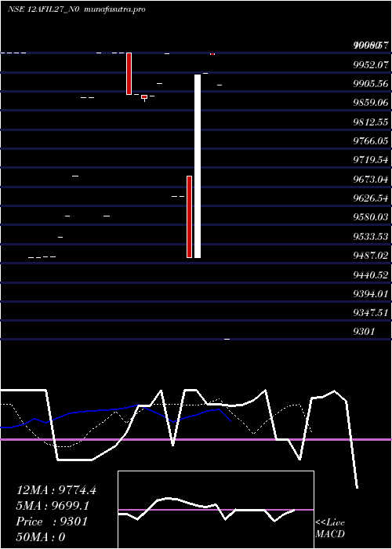Viewport: 392px width, 549px height.
Task: Select the 9580.03 price axis label
Action: coord(371,217)
